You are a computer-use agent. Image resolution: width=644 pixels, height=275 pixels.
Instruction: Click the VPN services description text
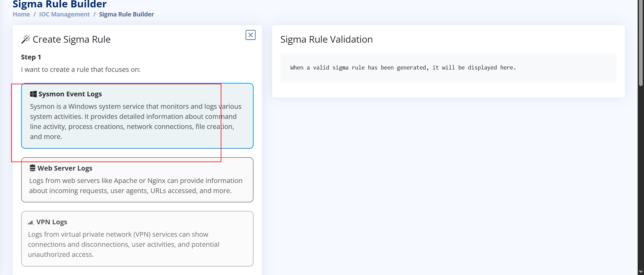click(x=123, y=244)
